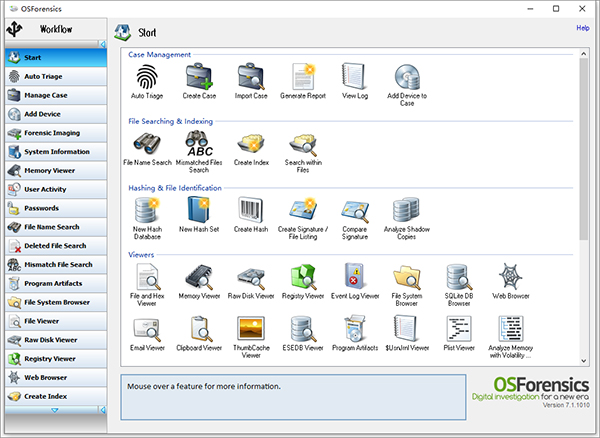
Task: Click the Workflow customize header icon
Action: tap(15, 29)
